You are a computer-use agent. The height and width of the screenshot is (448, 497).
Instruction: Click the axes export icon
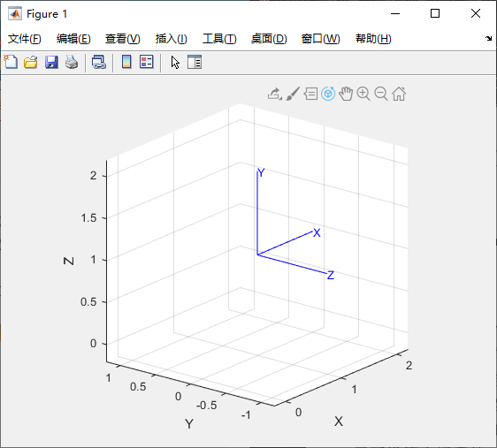coord(274,94)
